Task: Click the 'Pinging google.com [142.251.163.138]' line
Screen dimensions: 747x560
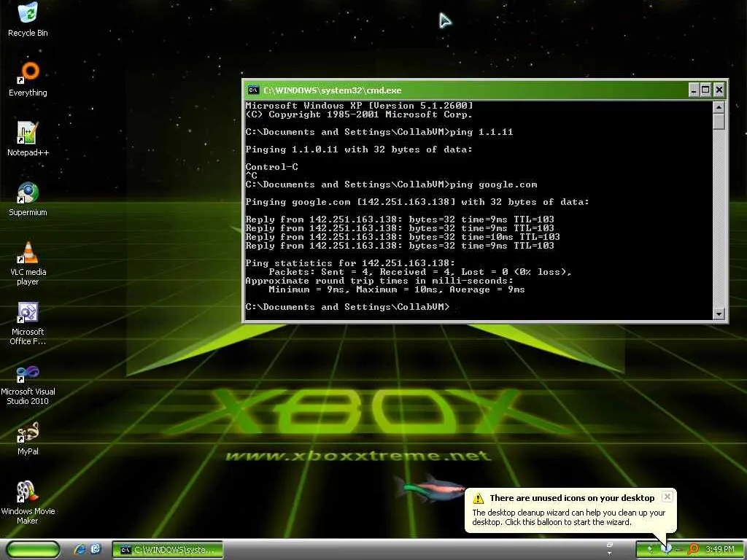Action: coord(417,202)
